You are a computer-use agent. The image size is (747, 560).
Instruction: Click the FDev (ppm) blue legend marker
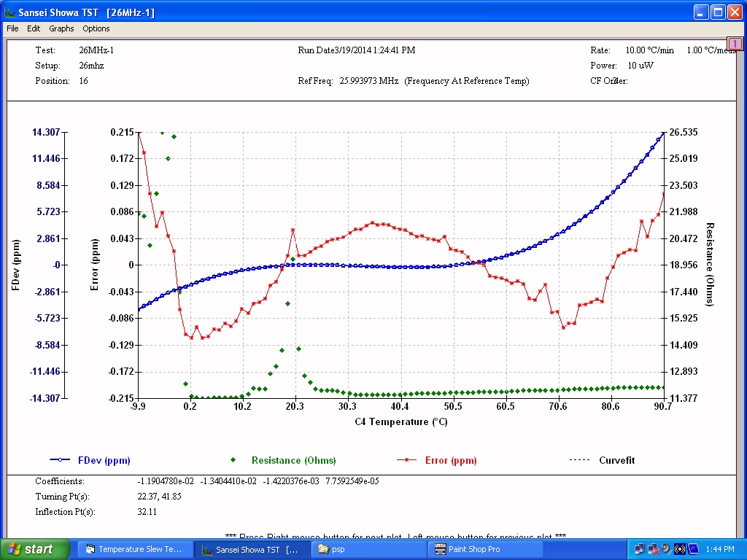[62, 460]
